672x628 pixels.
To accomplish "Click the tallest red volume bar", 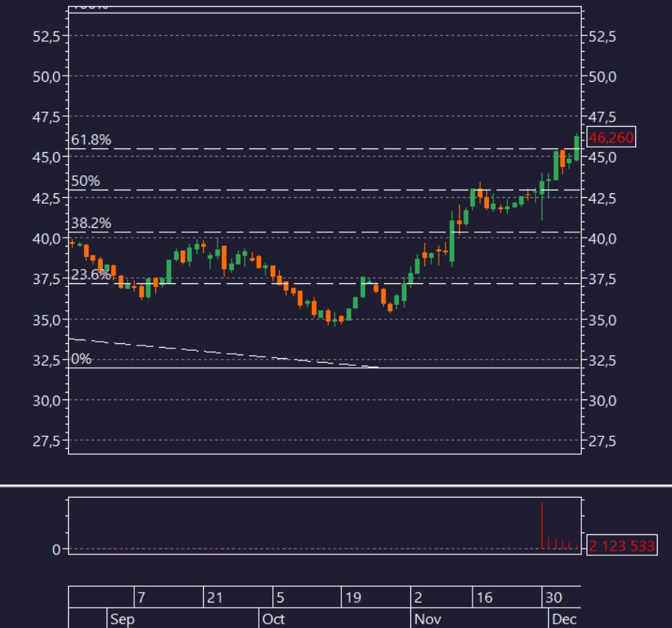I will [x=541, y=525].
